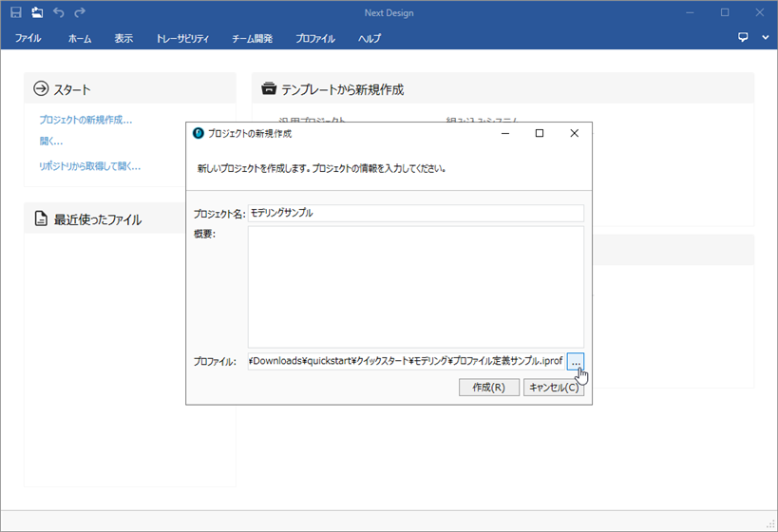Switch to the プロファイル menu tab
This screenshot has width=778, height=532.
[314, 39]
